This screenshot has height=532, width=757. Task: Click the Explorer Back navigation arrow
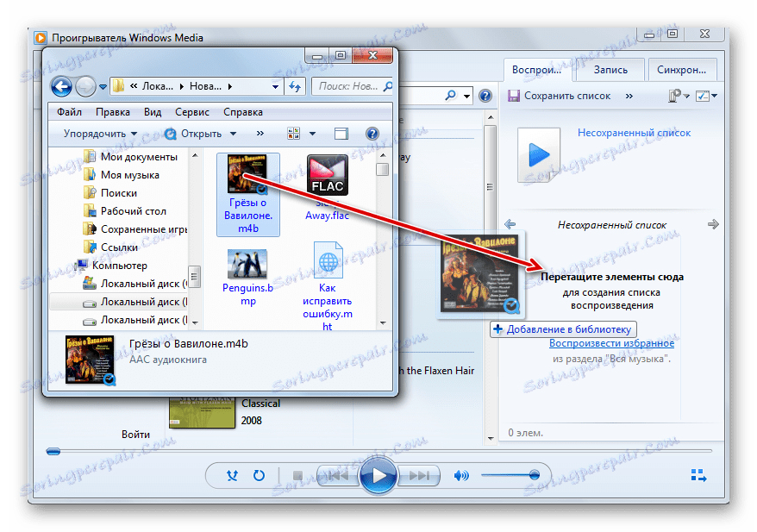[x=61, y=87]
